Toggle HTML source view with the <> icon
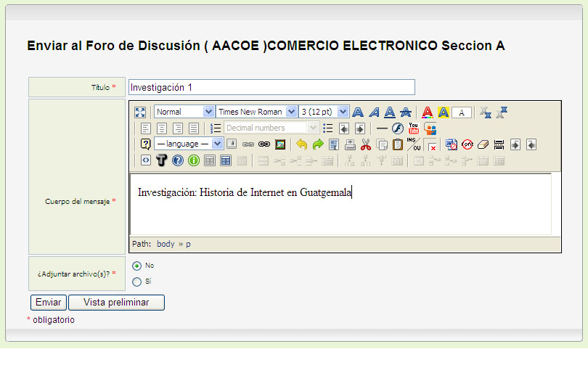Image resolution: width=588 pixels, height=373 pixels. click(x=145, y=160)
